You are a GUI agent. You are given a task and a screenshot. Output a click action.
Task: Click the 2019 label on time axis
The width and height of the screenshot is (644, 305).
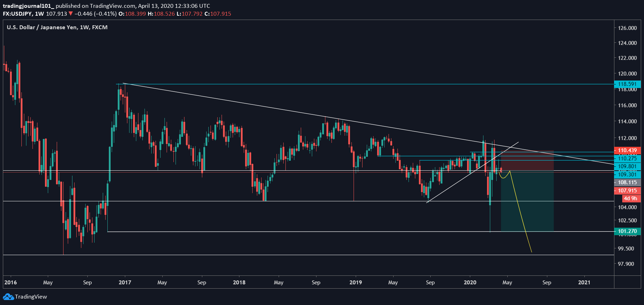coord(355,282)
